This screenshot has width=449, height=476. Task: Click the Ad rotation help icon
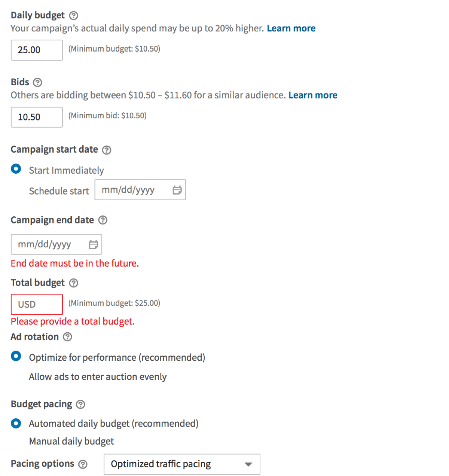pos(67,337)
